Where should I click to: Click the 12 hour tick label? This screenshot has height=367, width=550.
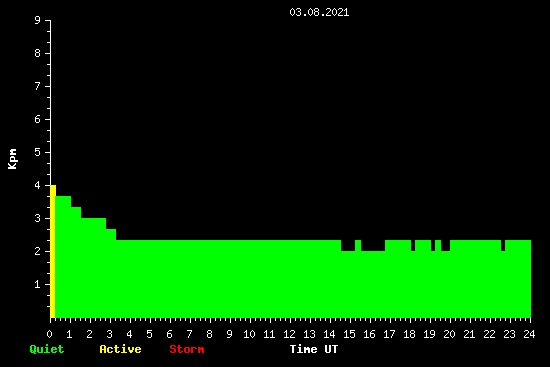[x=289, y=334]
